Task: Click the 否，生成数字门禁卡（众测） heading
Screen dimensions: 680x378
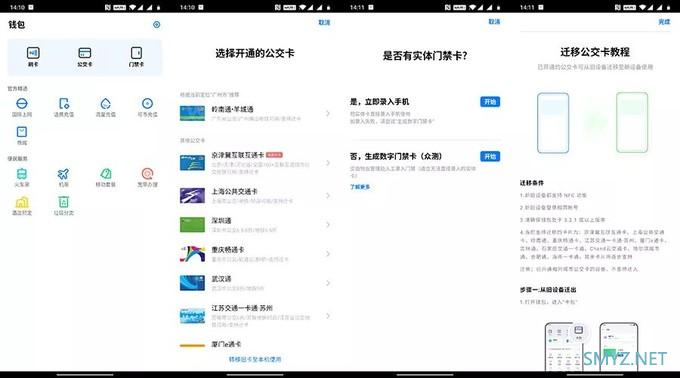Action: (x=396, y=156)
